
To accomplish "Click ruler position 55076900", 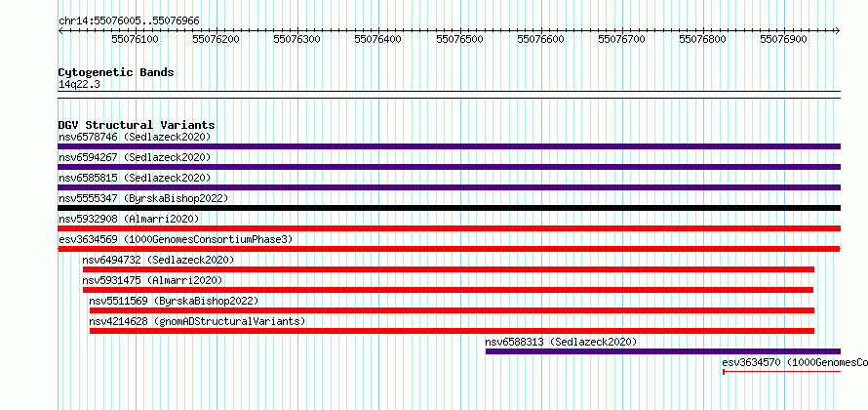I will (x=784, y=39).
